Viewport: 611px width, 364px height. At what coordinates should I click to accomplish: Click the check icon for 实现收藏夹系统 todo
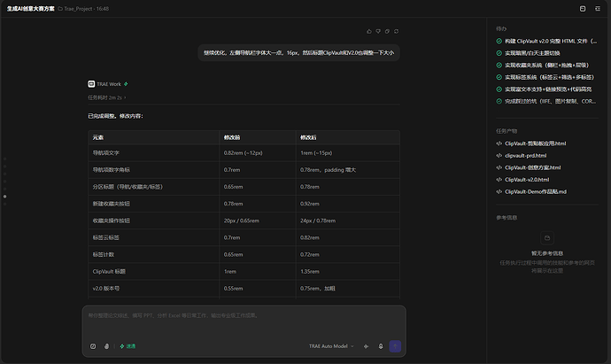(499, 65)
